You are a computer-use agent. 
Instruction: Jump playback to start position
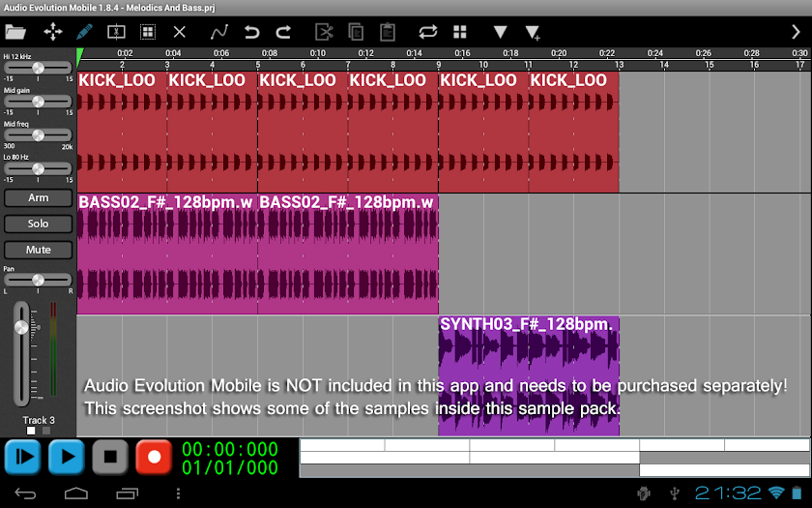click(x=22, y=457)
